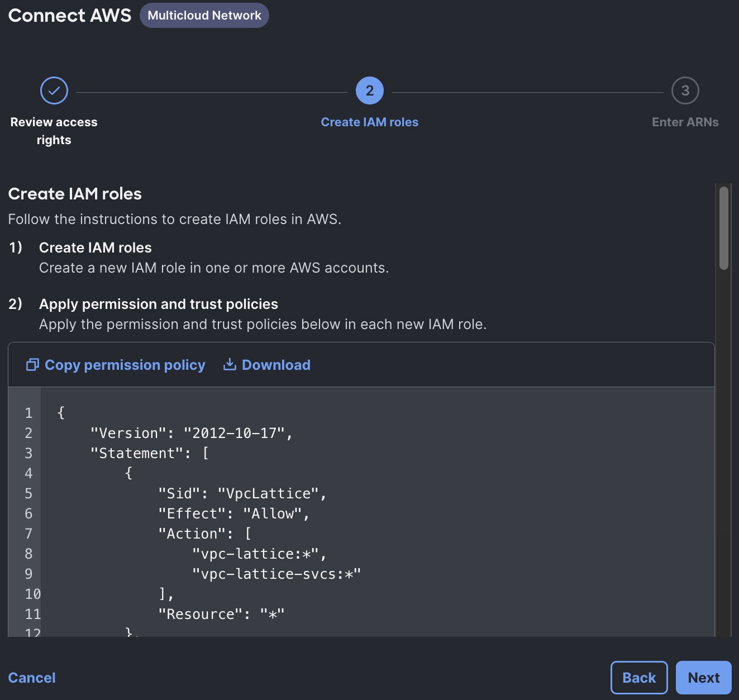Click the "Resource": "*" code line
The image size is (739, 700).
(221, 614)
